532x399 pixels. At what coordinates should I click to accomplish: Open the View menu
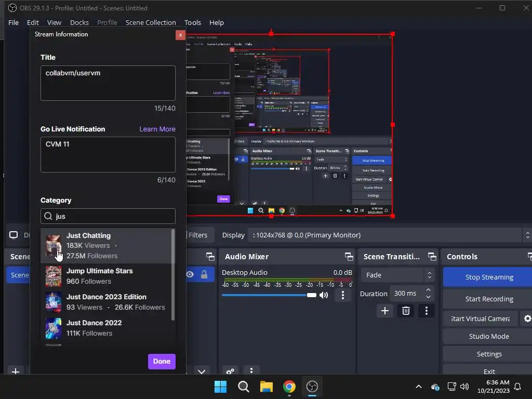(x=54, y=23)
